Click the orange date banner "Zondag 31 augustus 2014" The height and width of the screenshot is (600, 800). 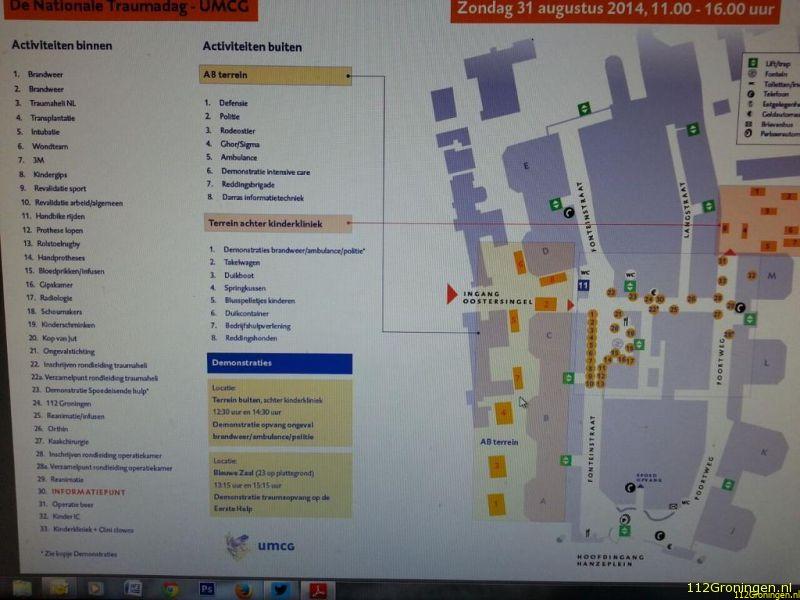click(x=614, y=10)
